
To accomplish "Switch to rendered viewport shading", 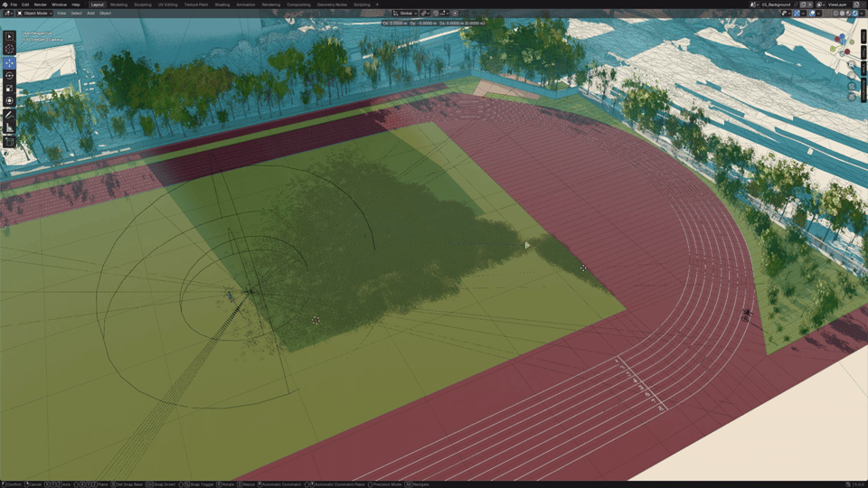I will pos(855,14).
